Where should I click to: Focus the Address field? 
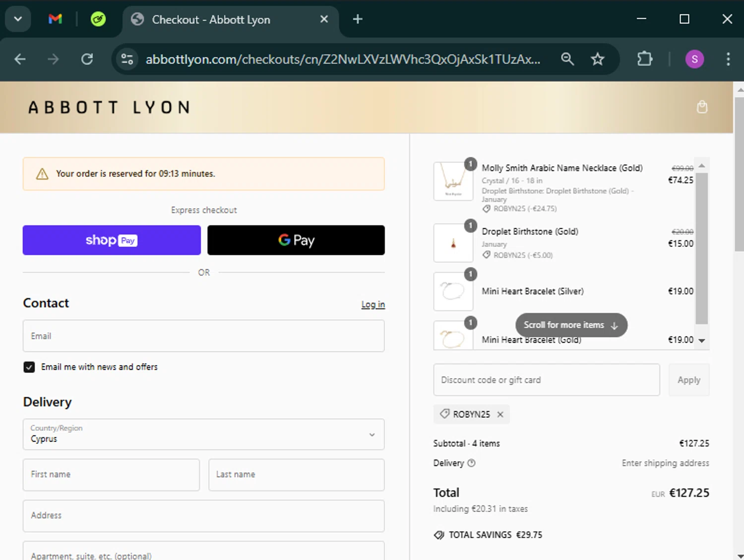[203, 516]
